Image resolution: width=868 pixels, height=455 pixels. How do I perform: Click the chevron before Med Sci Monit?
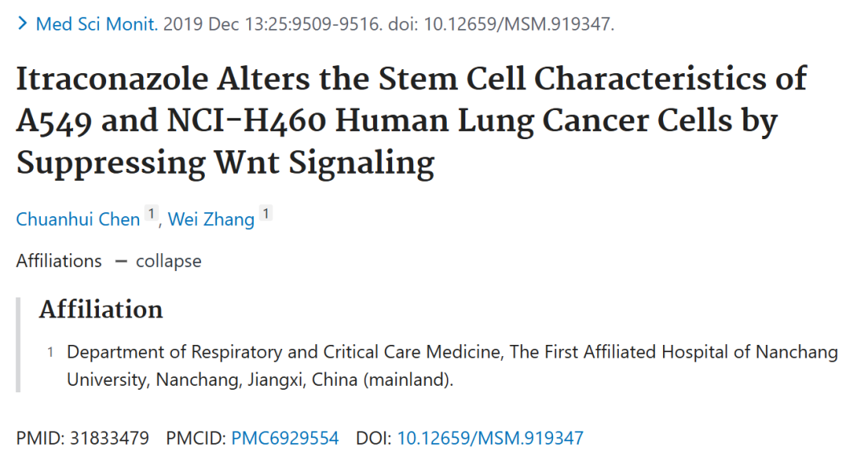coord(23,23)
